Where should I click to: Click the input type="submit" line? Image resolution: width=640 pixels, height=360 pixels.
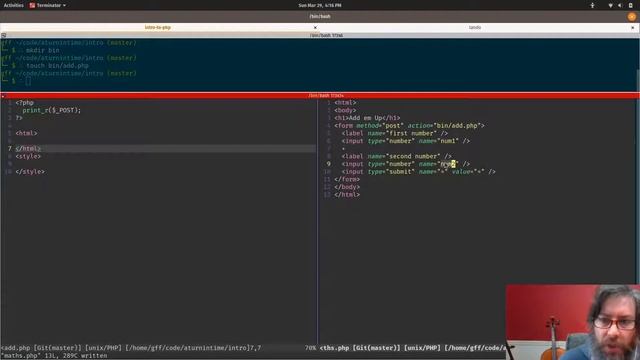click(419, 172)
